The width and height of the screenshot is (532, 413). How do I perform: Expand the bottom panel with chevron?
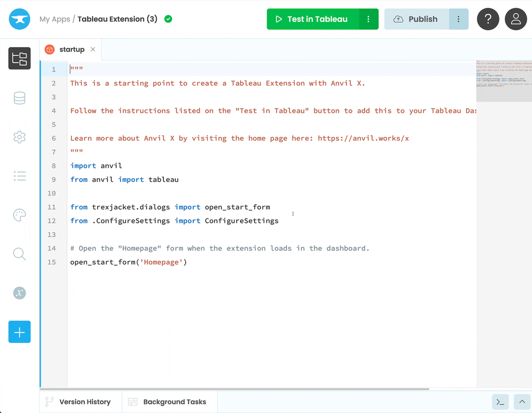point(522,402)
